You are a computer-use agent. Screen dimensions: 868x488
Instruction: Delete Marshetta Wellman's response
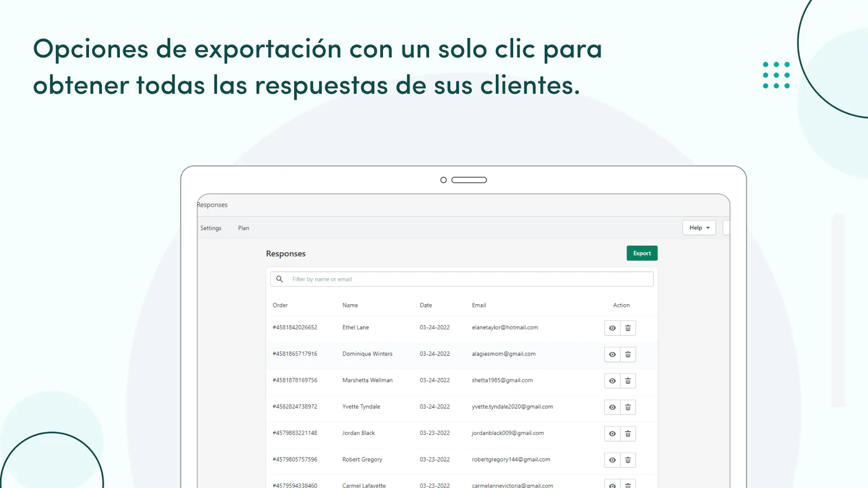click(628, 381)
